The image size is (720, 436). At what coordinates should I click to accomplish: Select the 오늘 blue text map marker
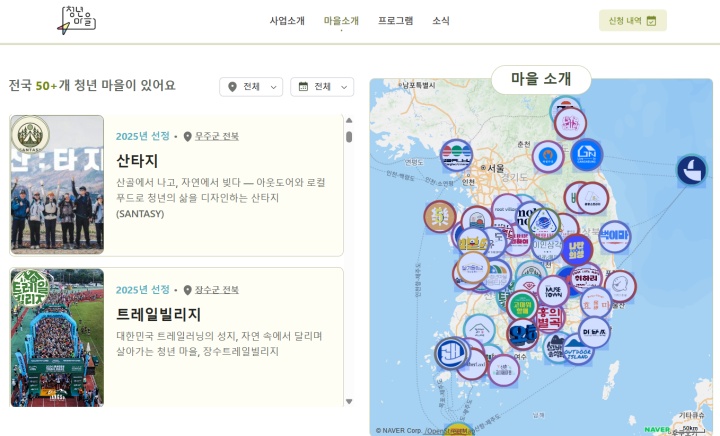523,335
